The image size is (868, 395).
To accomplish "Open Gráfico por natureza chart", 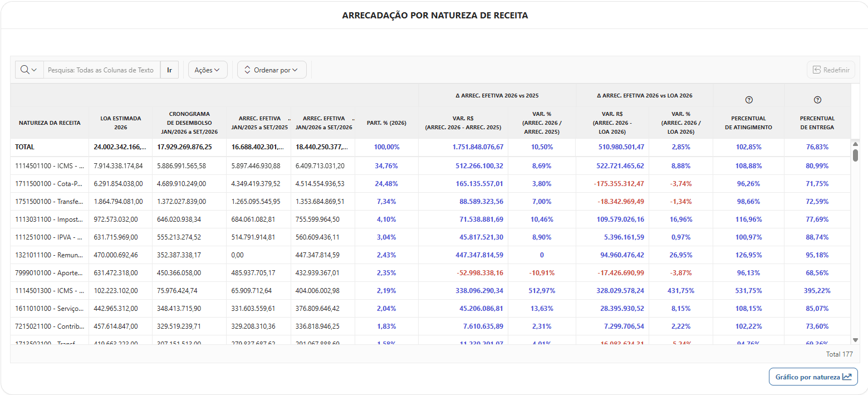I will [x=813, y=377].
